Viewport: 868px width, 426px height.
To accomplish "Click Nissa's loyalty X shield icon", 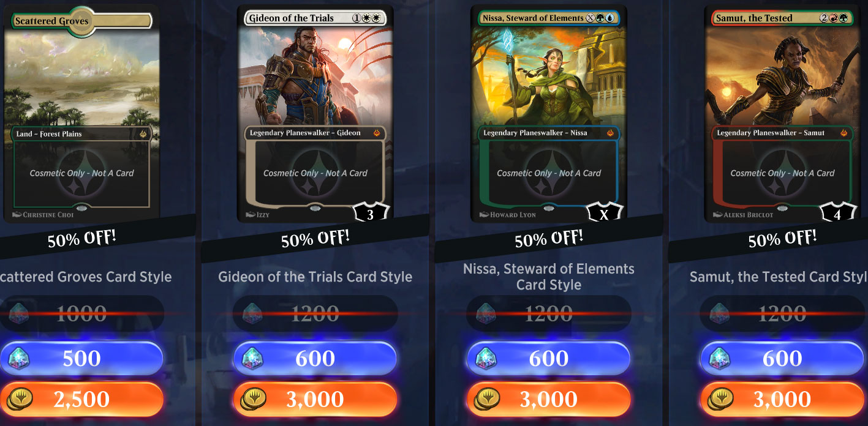I will pos(604,213).
